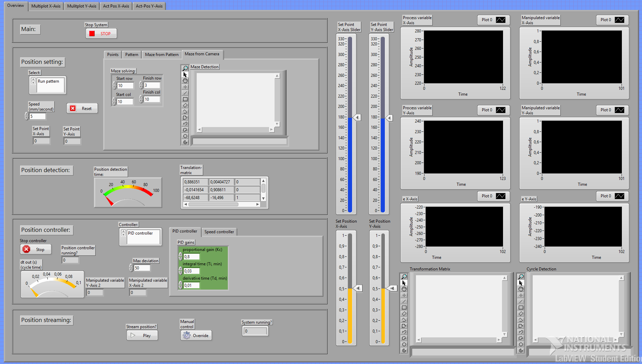642x364 pixels.
Task: Open Plot 0 legend of Process variable Y-Axis
Action: (493, 110)
